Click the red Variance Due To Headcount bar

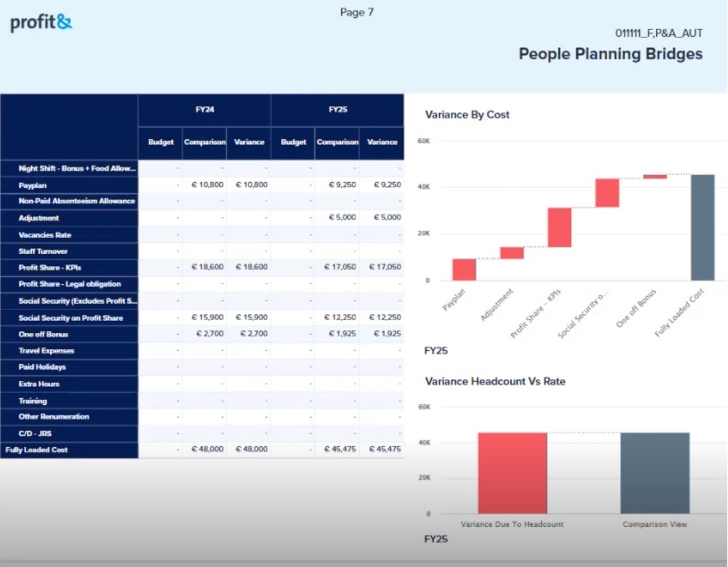[512, 472]
